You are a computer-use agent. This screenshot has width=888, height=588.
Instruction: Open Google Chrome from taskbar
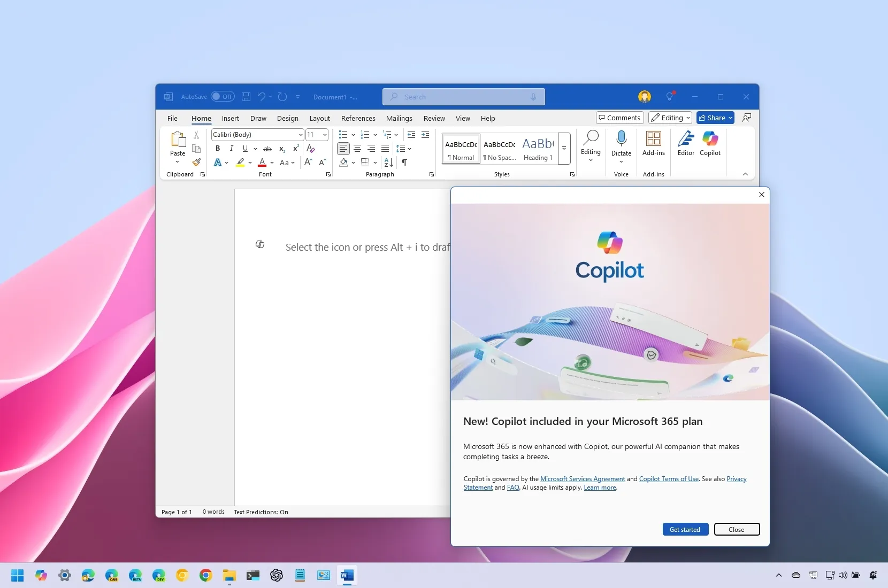click(x=206, y=575)
